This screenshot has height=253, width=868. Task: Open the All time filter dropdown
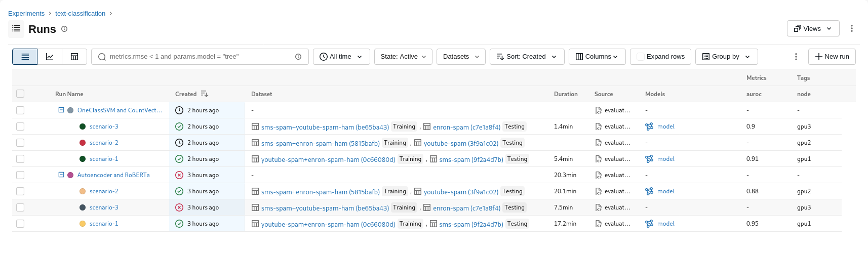click(341, 57)
